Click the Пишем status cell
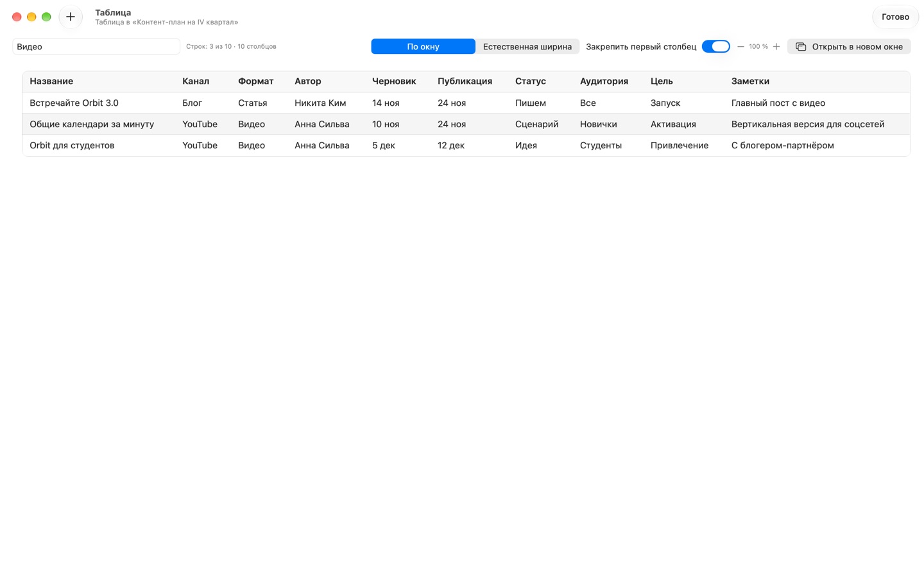Screen dimensions: 924x578 [x=531, y=103]
